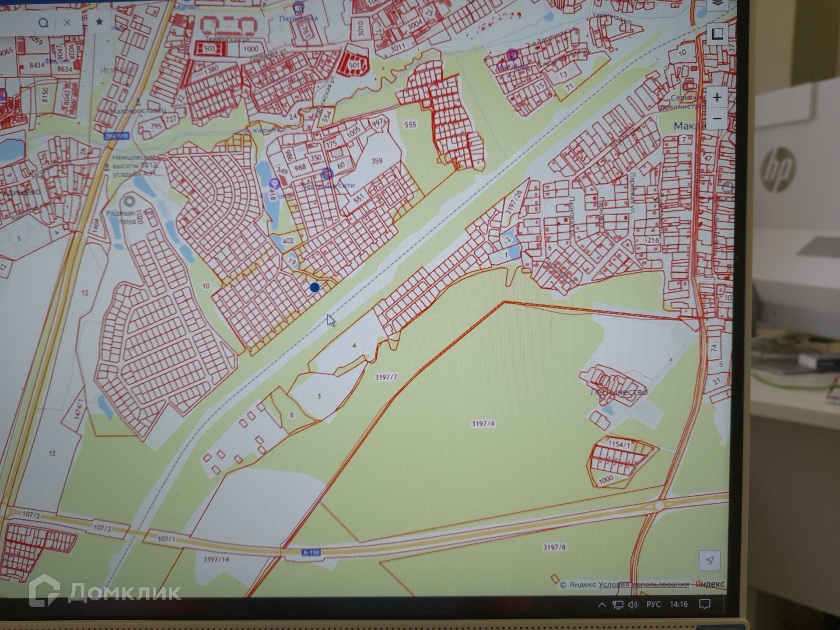Open the Условия использования link
The image size is (840, 630).
coord(643,584)
